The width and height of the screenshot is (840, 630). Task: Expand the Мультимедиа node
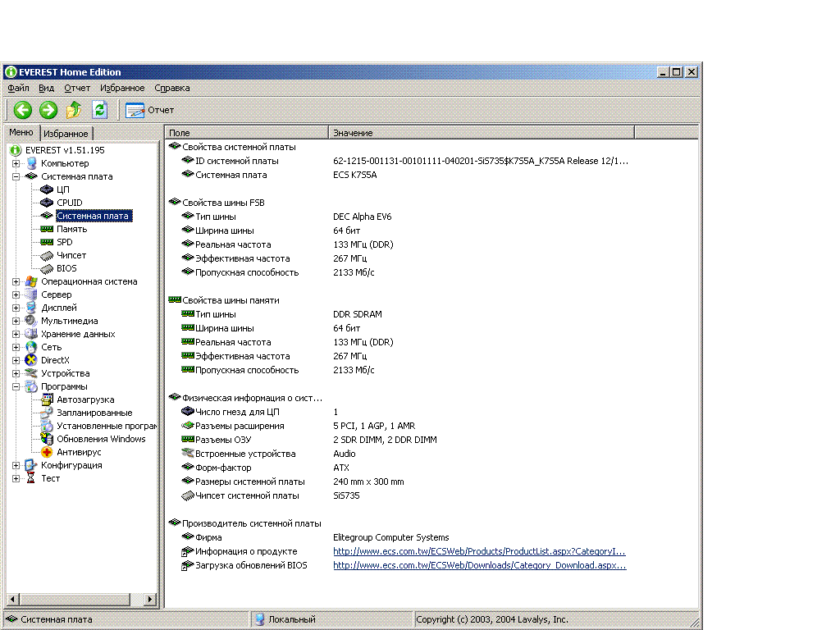16,321
